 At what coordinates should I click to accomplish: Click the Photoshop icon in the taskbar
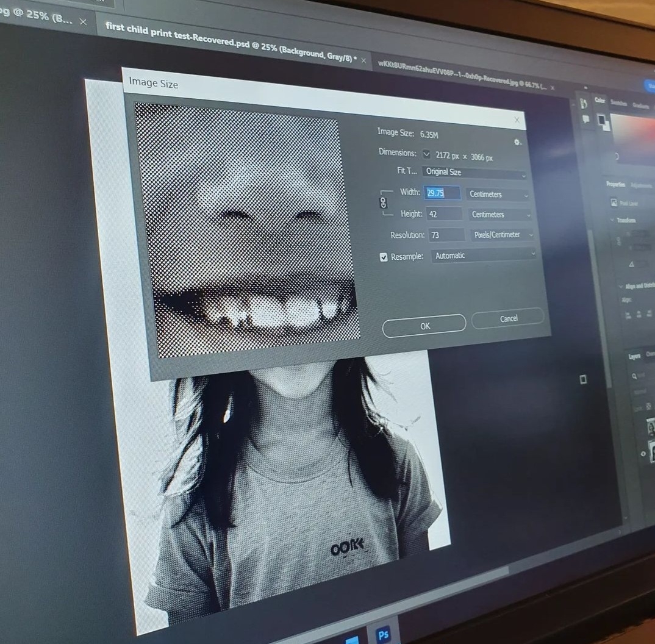click(383, 635)
